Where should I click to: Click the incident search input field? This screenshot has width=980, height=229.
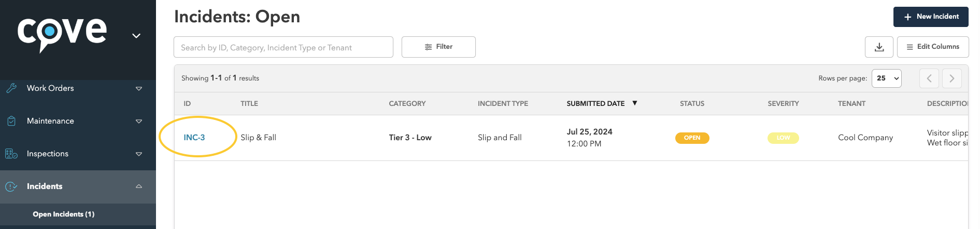tap(283, 47)
